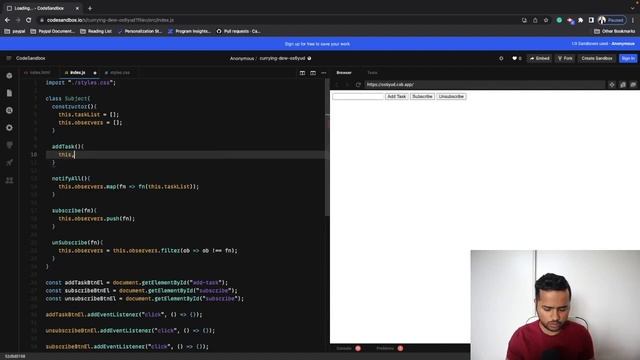Viewport: 640px width, 360px height.
Task: Open preview in a new window icon
Action: (633, 84)
